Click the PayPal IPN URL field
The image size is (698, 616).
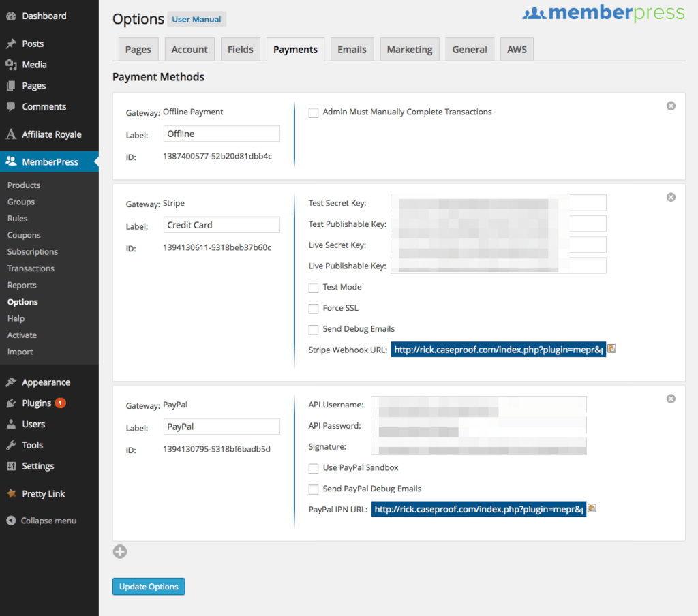point(479,509)
